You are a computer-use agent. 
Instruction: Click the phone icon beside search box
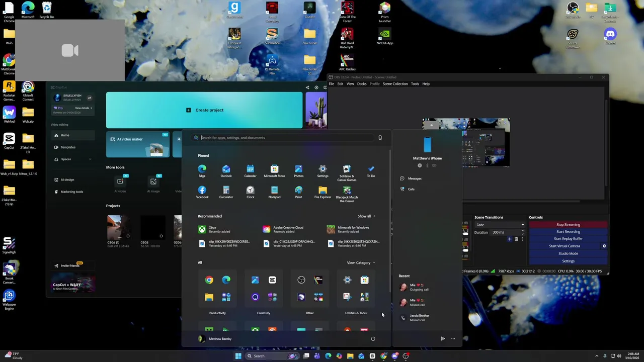coord(380,138)
